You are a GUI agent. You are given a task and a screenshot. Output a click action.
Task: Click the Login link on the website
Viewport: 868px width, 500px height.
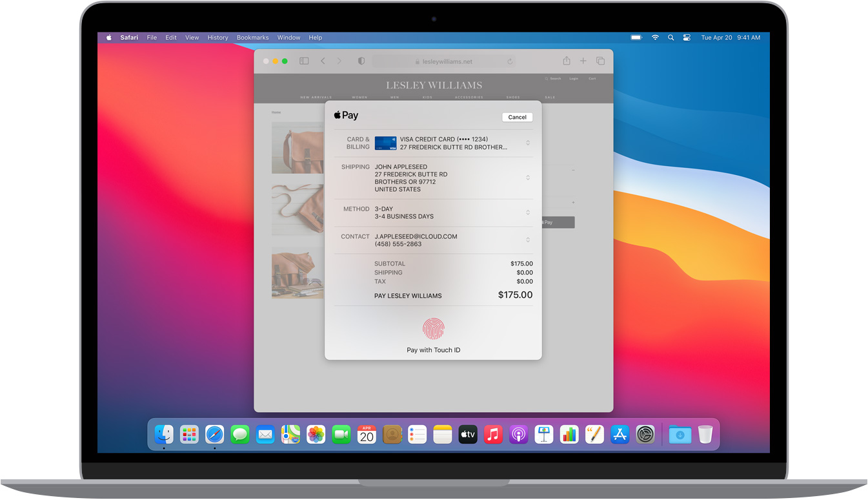574,79
